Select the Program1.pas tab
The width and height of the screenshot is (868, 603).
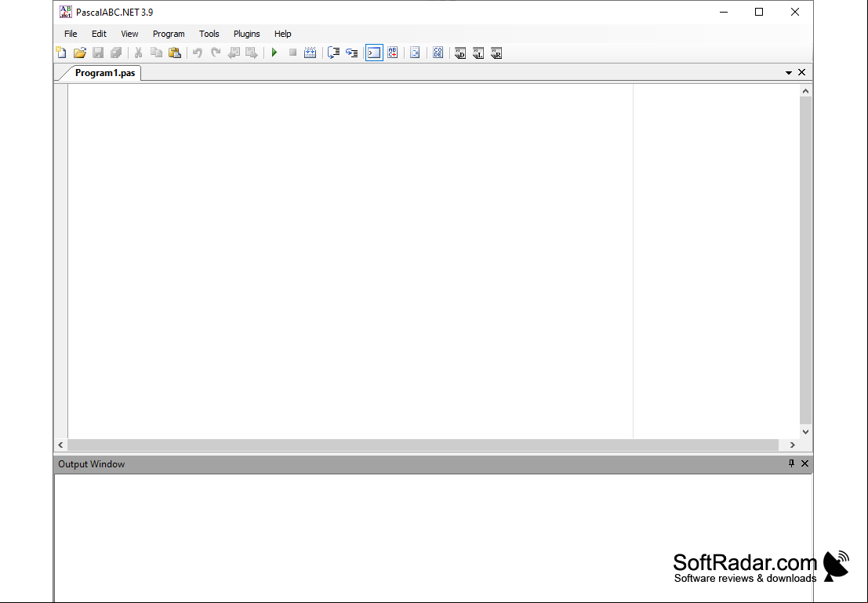(x=104, y=73)
